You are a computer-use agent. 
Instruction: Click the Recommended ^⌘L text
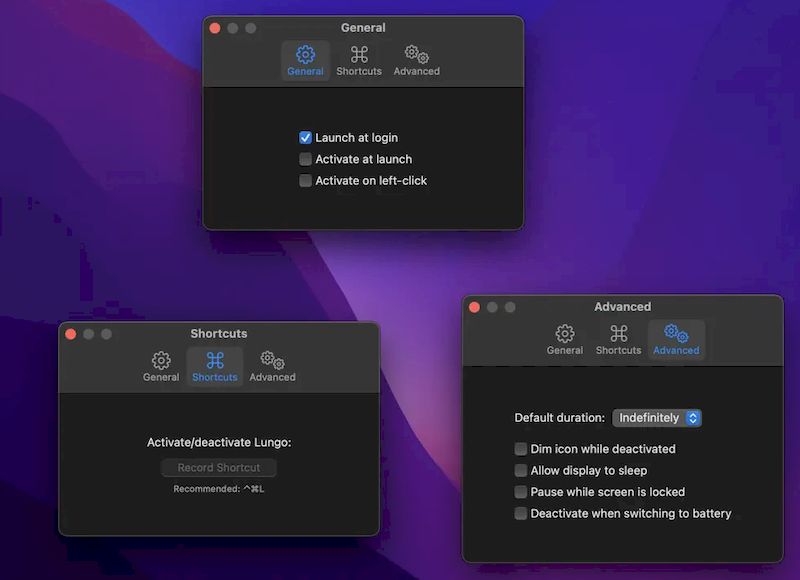pos(218,489)
